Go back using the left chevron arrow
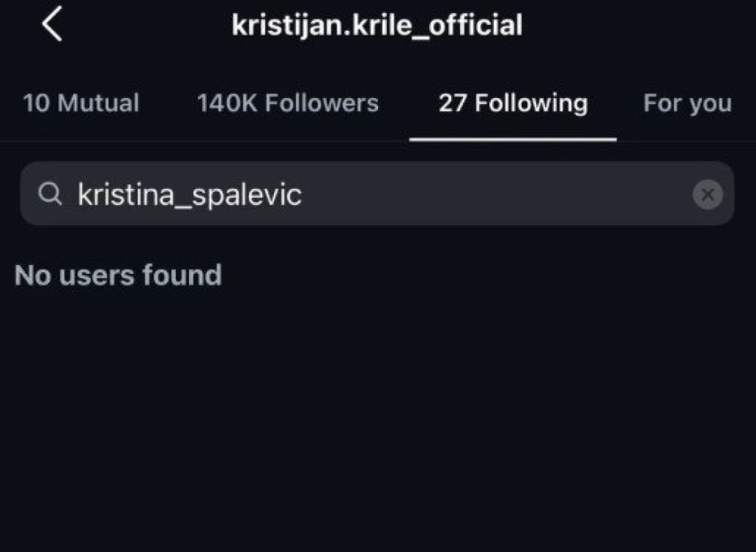 (52, 25)
